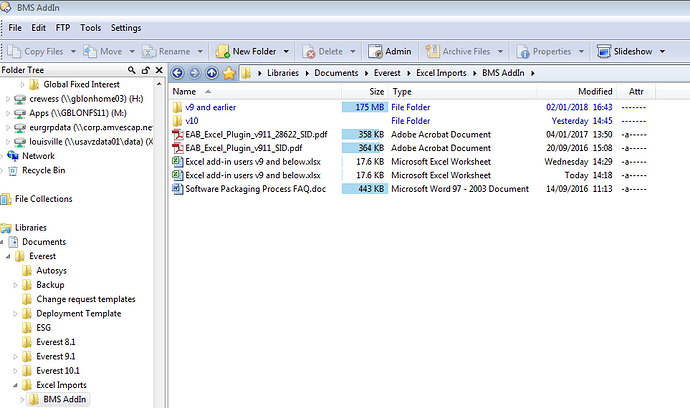The image size is (690, 408).
Task: Open the Tools menu
Action: click(91, 28)
